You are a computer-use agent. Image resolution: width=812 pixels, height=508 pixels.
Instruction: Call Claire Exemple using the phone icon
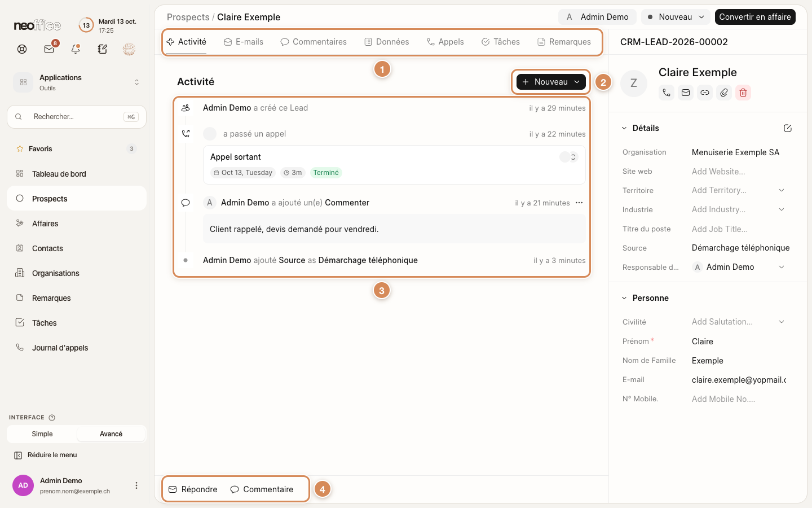click(667, 93)
